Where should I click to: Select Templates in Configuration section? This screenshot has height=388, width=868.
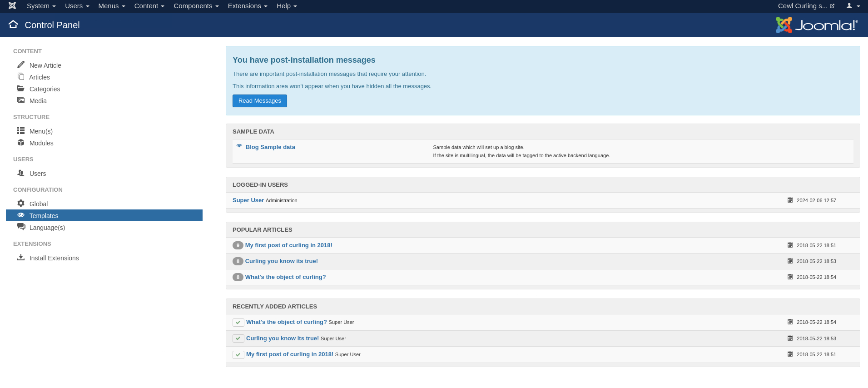click(x=104, y=215)
